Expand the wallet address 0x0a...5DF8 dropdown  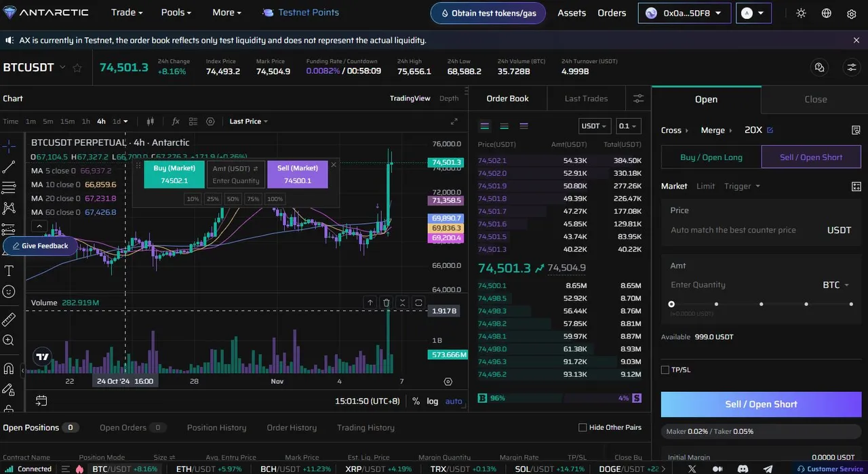[684, 13]
